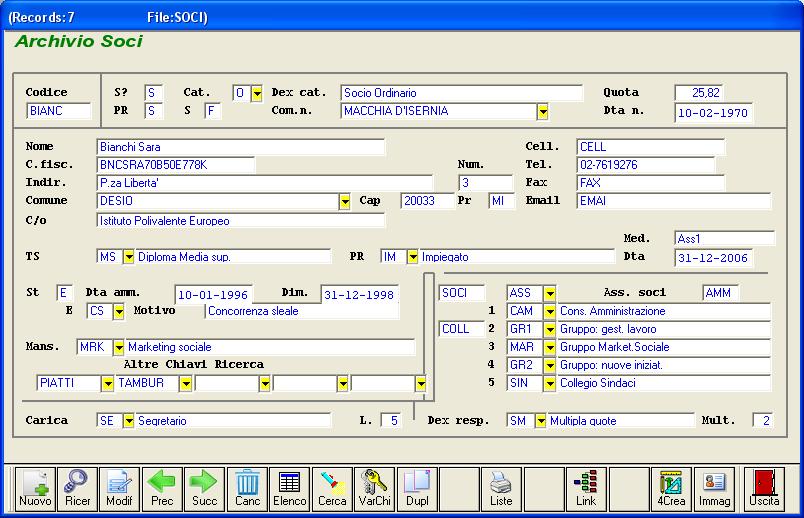Go to next record with Succ arrow
This screenshot has height=518, width=804.
tap(205, 489)
